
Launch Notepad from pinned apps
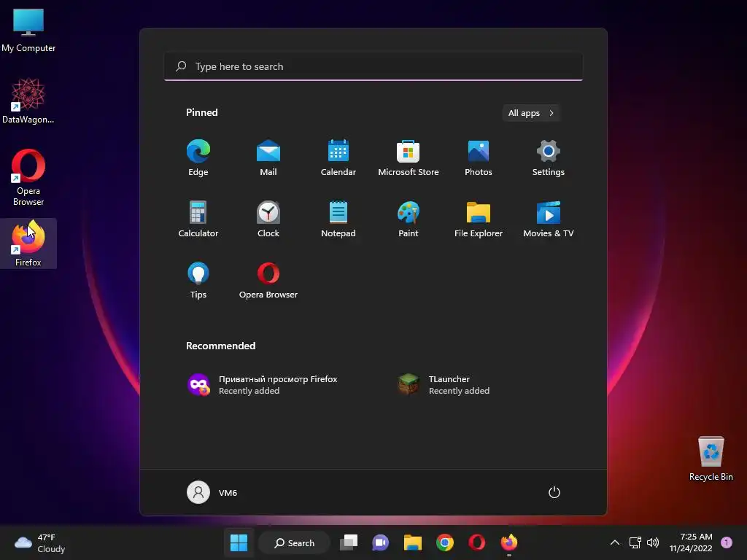tap(338, 219)
